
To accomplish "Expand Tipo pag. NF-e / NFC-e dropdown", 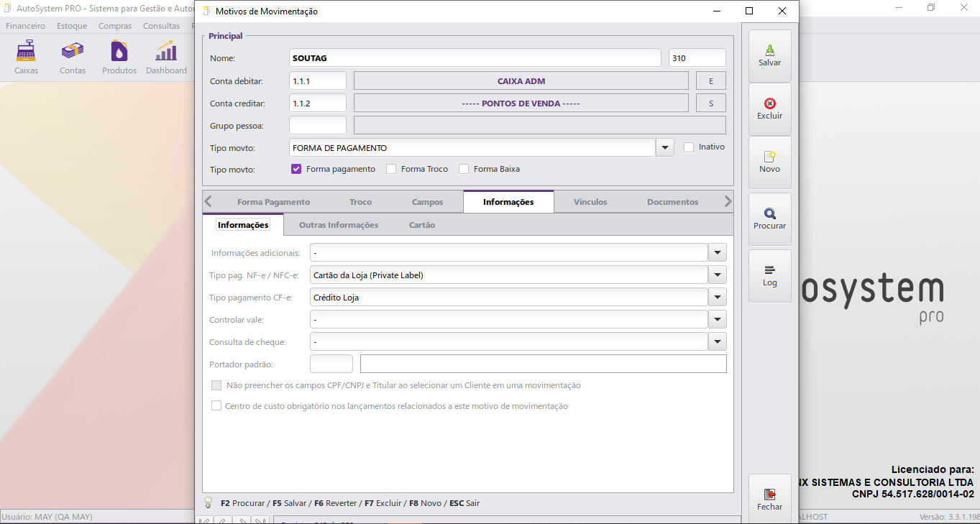I will point(718,275).
